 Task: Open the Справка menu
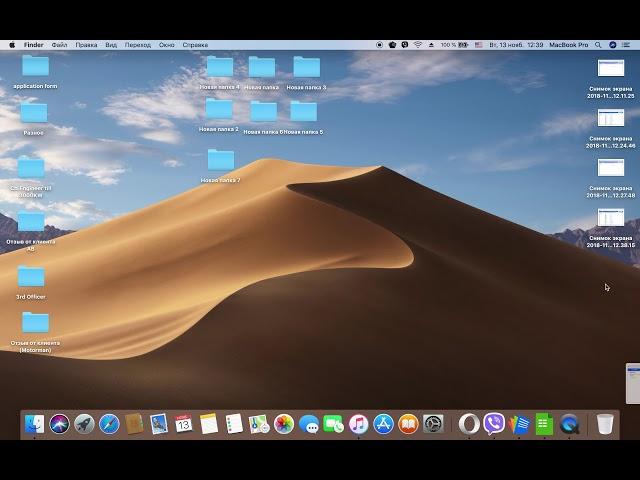pyautogui.click(x=195, y=45)
